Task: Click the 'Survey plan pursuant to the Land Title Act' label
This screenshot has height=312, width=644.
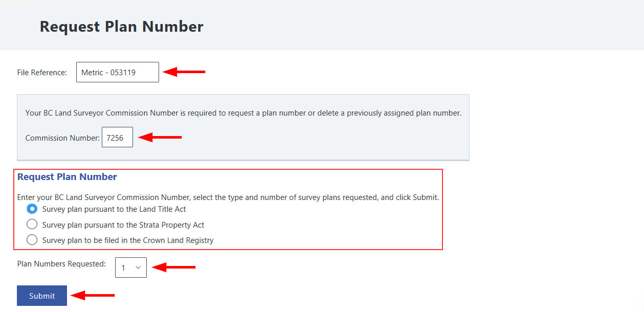Action: pos(114,209)
